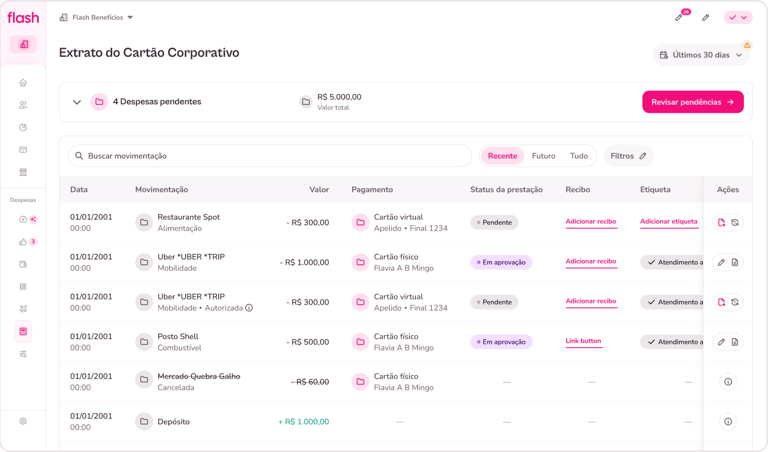This screenshot has height=452, width=768.
Task: Click edit pencil action for Posto Shell
Action: (x=721, y=342)
